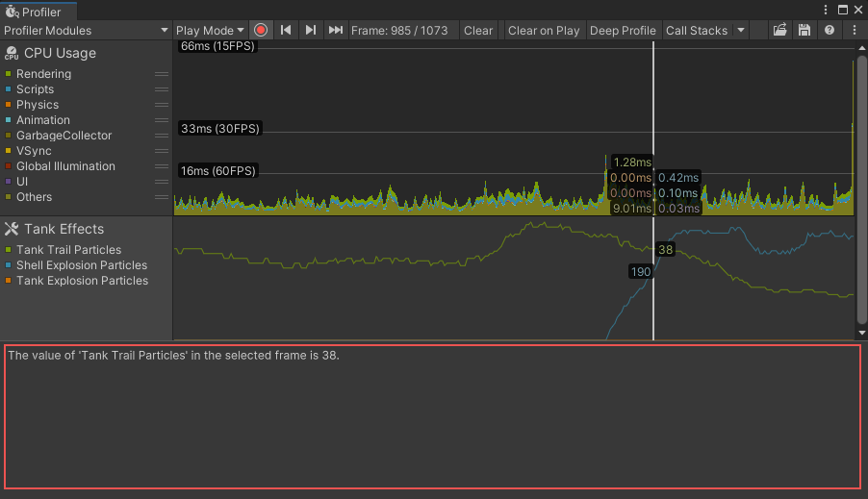Click the record profiling button
The width and height of the screenshot is (868, 499).
pyautogui.click(x=261, y=31)
